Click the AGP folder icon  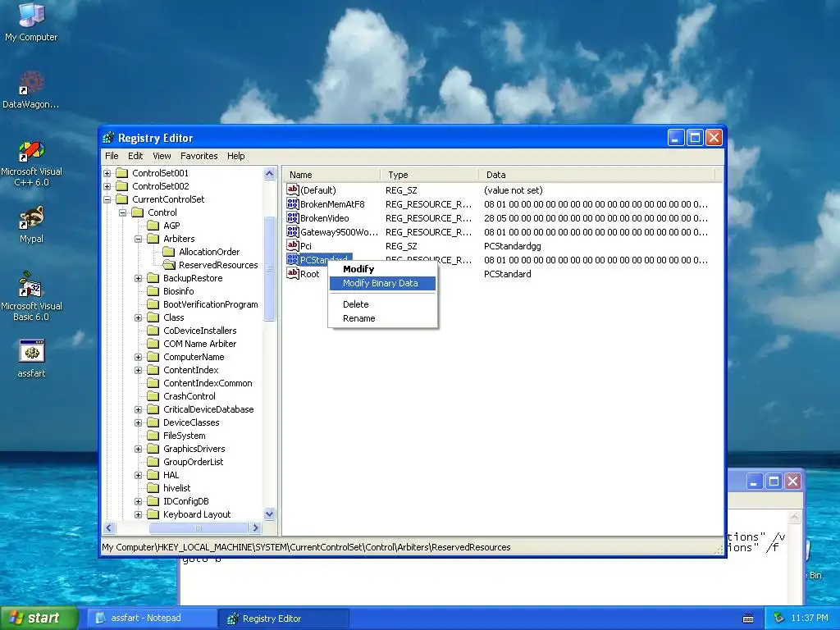tap(153, 225)
